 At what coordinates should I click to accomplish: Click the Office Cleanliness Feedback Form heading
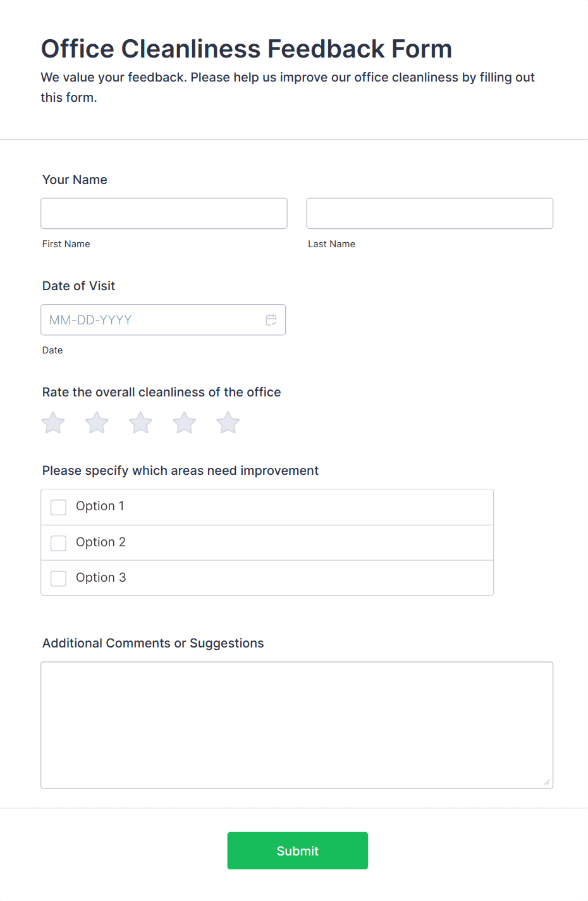(x=246, y=49)
